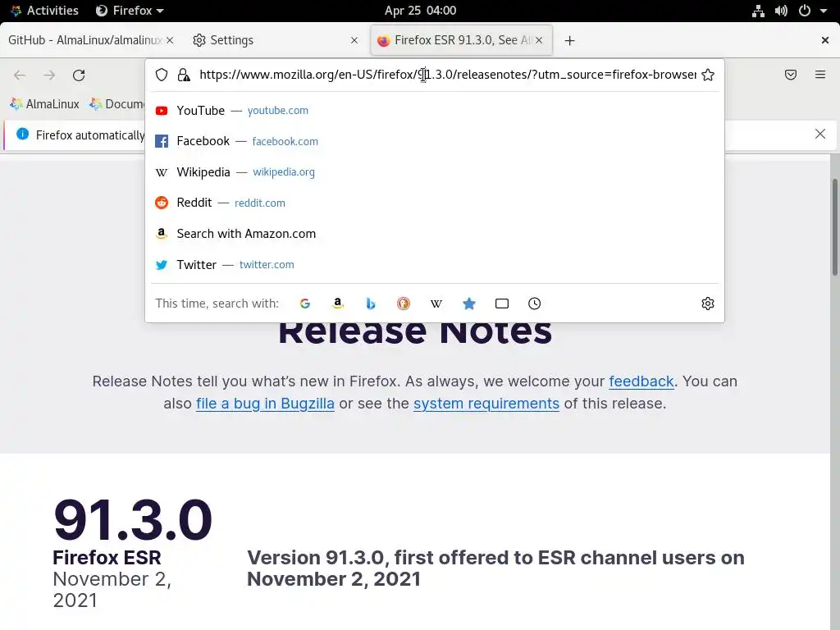Close the GitHub AlmaLinux tab

[x=170, y=40]
